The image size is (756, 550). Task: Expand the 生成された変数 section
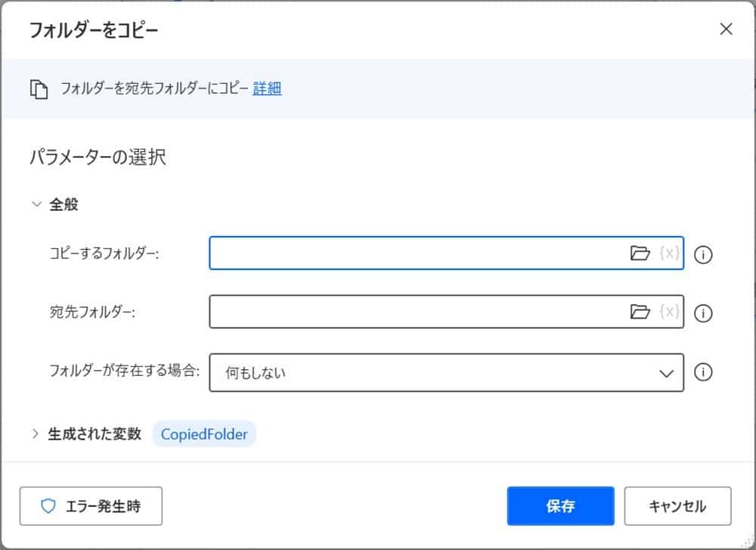(x=36, y=433)
